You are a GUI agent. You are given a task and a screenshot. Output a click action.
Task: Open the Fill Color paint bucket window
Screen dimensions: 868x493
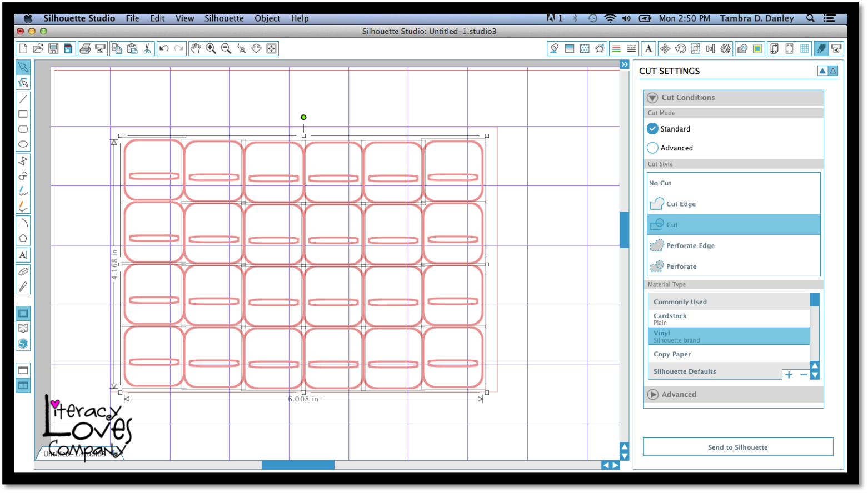[x=554, y=49]
